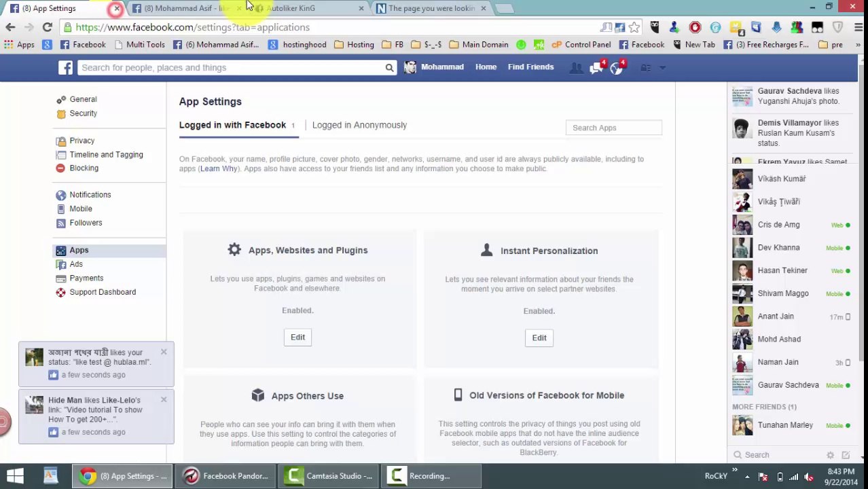Open Recording taskbar item
Viewport: 868px width, 489px height.
point(431,476)
